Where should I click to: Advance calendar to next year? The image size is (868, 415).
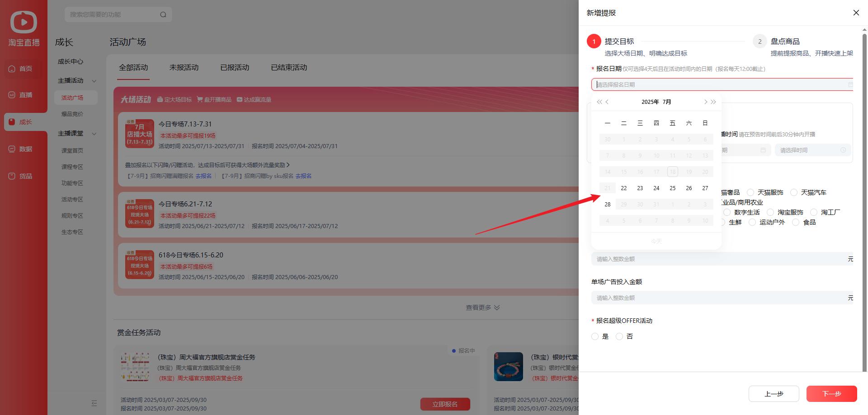tap(713, 102)
